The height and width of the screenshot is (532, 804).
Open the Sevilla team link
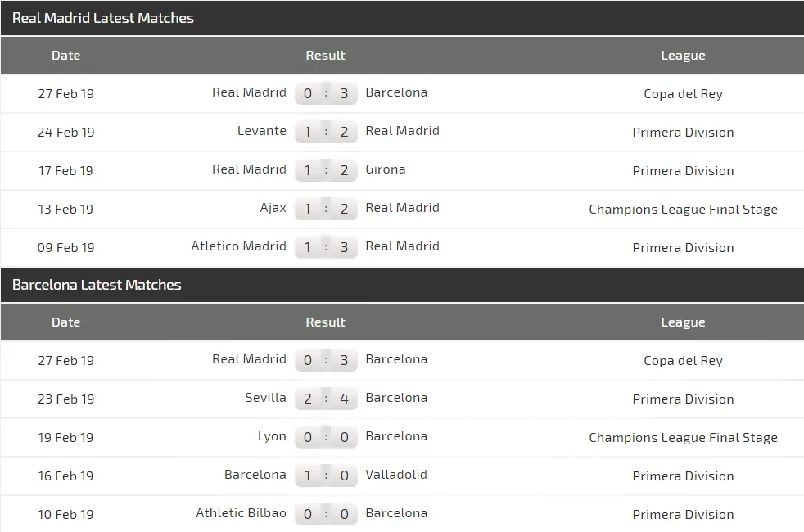coord(266,398)
